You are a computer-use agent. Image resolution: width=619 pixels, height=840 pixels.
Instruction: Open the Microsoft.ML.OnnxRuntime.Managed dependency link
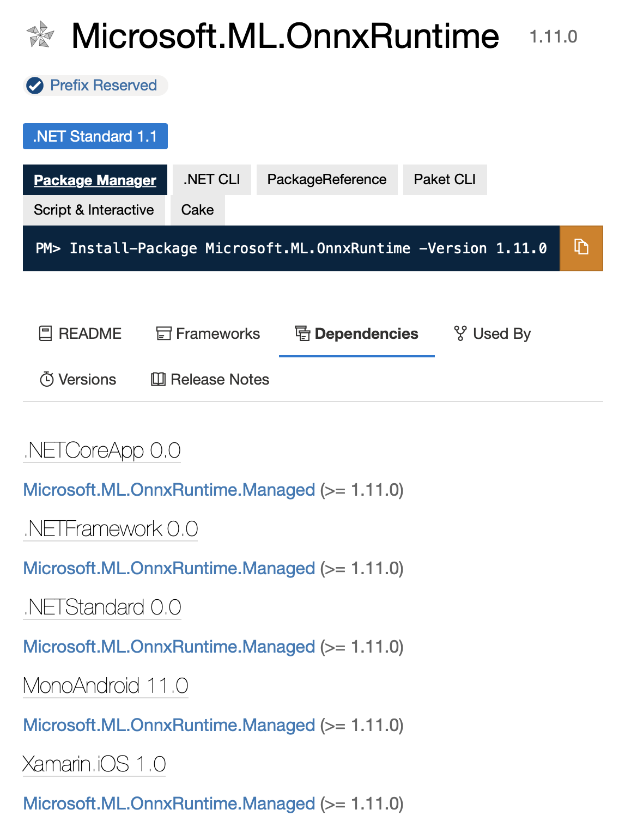coord(168,489)
